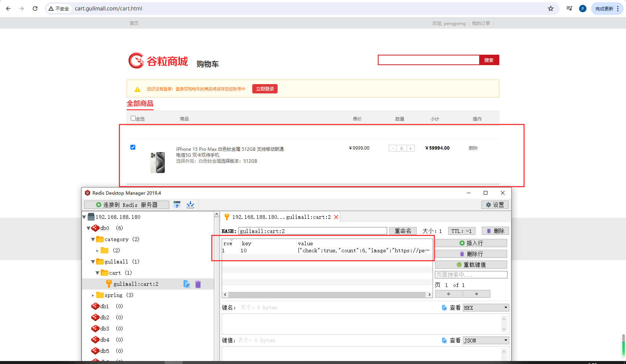Click 插入行 button
This screenshot has height=364, width=626.
pos(471,243)
